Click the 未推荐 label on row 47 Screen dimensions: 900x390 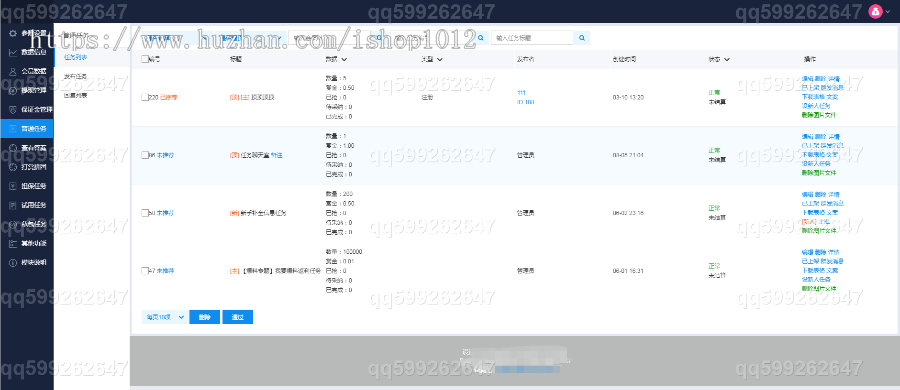[165, 271]
